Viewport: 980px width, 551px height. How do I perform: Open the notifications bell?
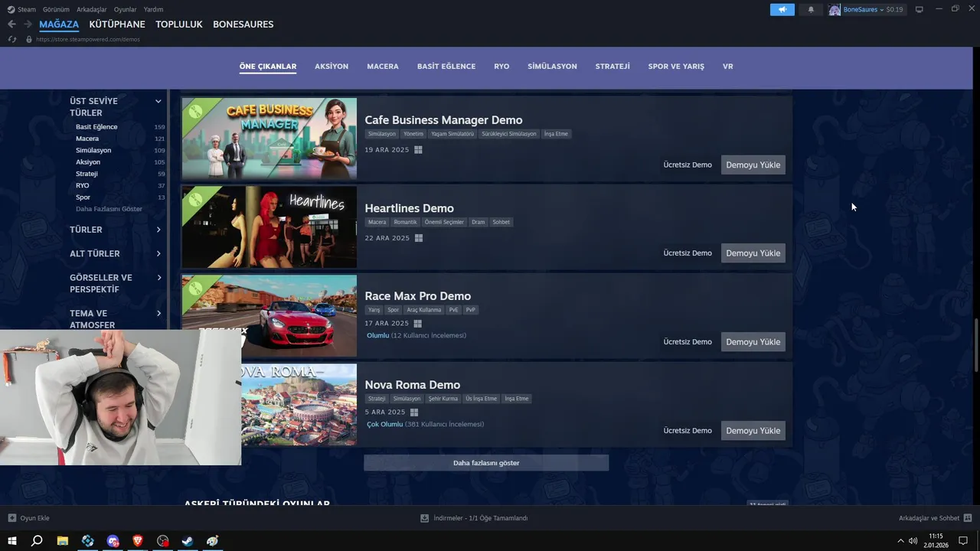click(x=811, y=10)
